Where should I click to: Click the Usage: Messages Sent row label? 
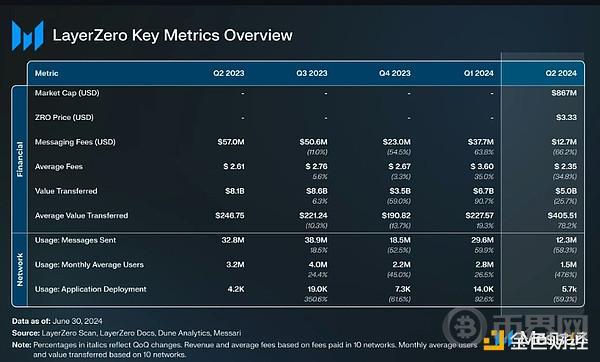coord(75,240)
